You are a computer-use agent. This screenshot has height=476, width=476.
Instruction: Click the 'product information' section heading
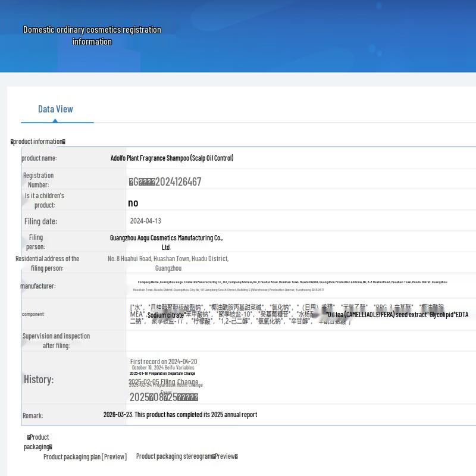click(38, 142)
